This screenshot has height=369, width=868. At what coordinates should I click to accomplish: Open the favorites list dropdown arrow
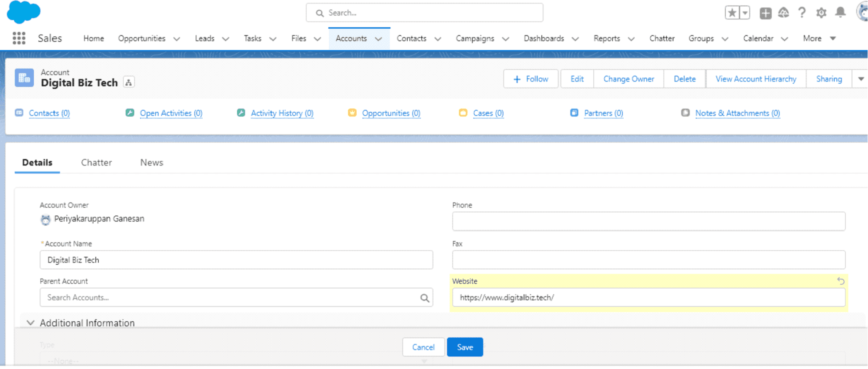pyautogui.click(x=745, y=13)
